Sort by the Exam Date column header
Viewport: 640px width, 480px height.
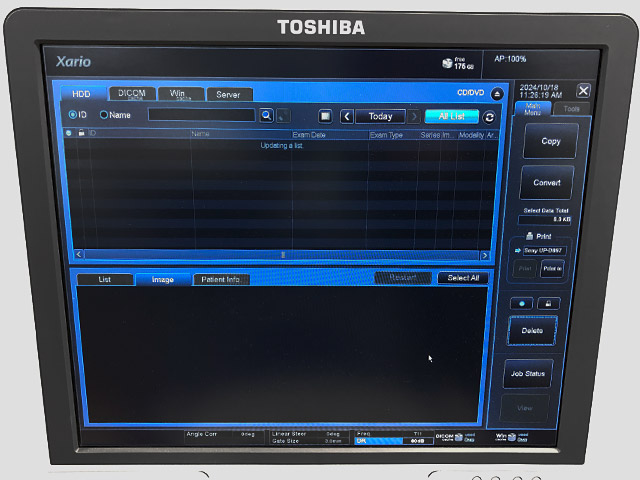[330, 135]
